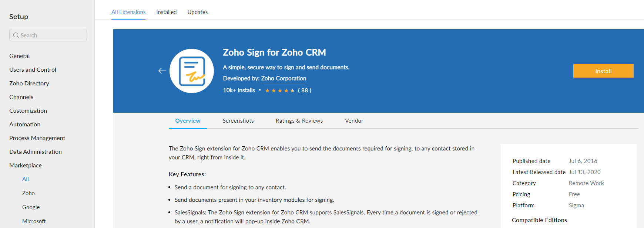Select Google under Marketplace
This screenshot has width=644, height=228.
click(31, 207)
